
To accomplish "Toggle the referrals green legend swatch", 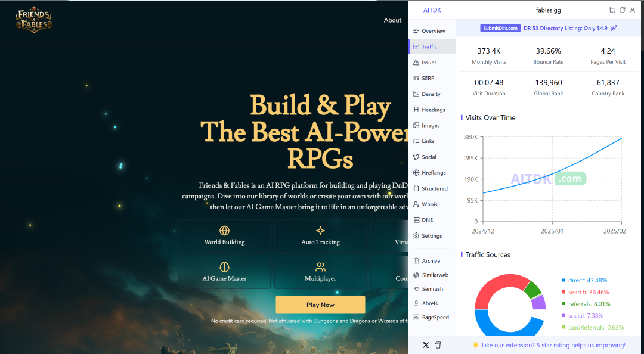I will point(563,304).
